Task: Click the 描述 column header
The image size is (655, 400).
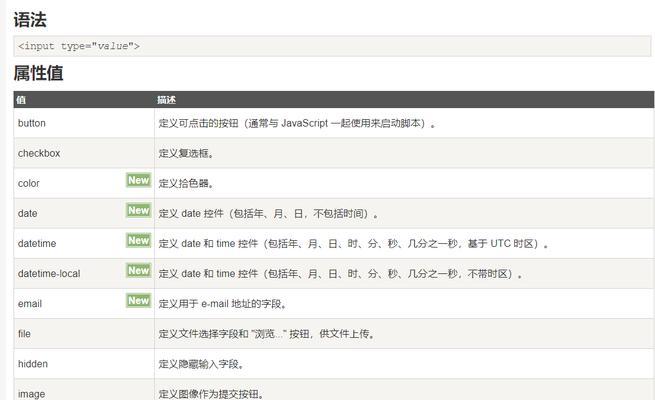Action: [x=166, y=100]
